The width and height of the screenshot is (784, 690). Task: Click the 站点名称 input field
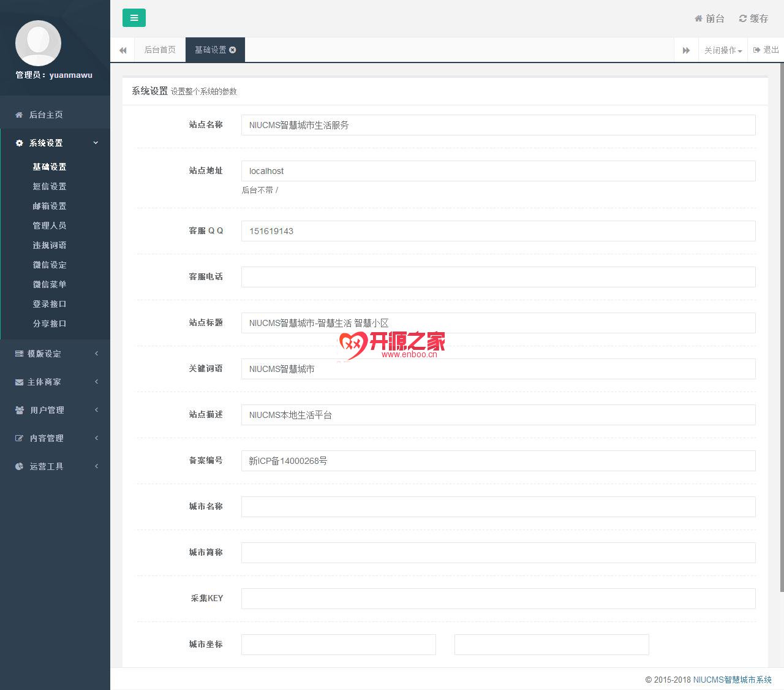click(498, 125)
